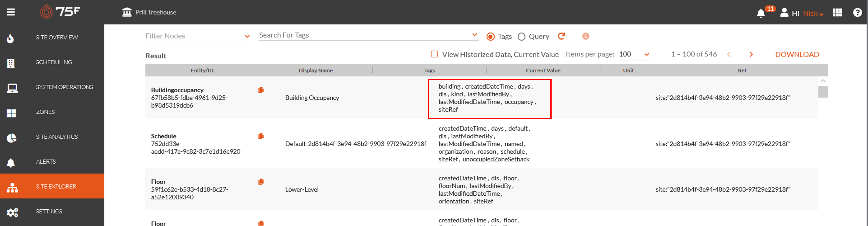Click the Tags column header
Viewport: 868px width, 226px height.
click(429, 70)
